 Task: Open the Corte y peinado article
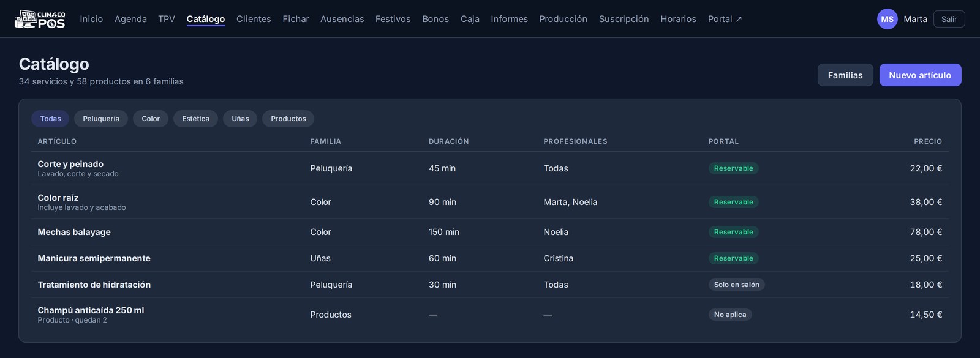click(70, 164)
